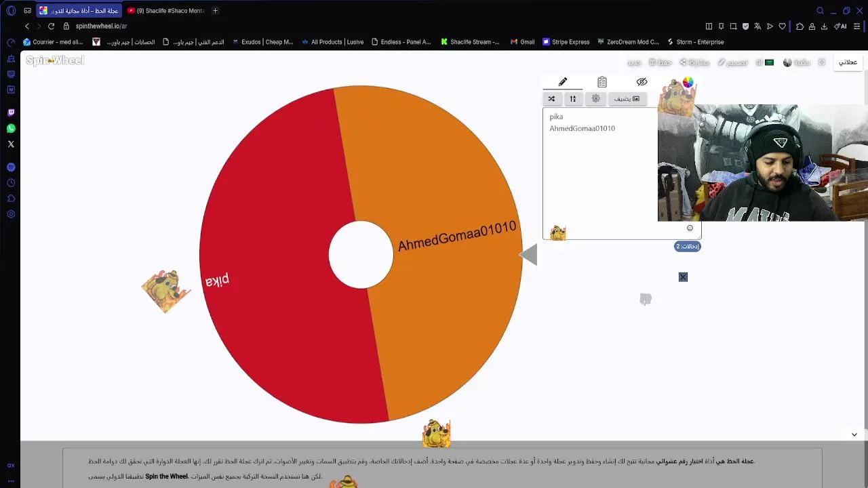Open the Endless - Panel bookmark

click(401, 42)
